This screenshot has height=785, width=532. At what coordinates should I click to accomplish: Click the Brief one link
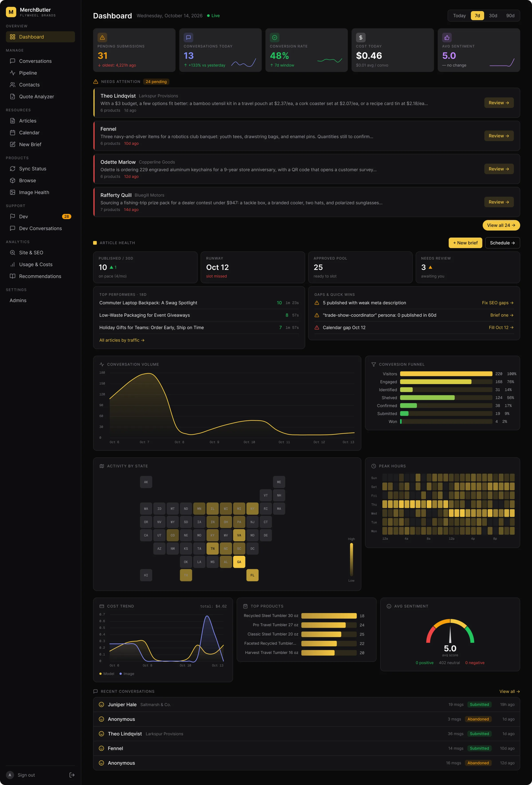pyautogui.click(x=502, y=315)
